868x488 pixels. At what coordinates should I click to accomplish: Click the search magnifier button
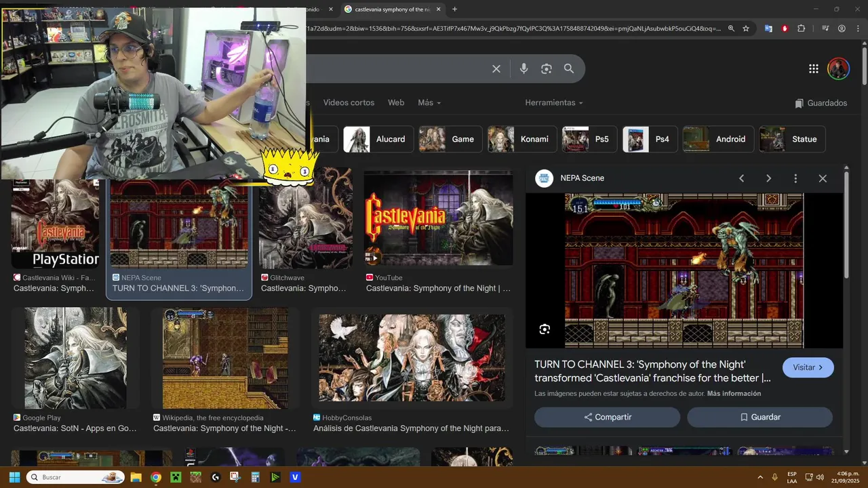569,68
